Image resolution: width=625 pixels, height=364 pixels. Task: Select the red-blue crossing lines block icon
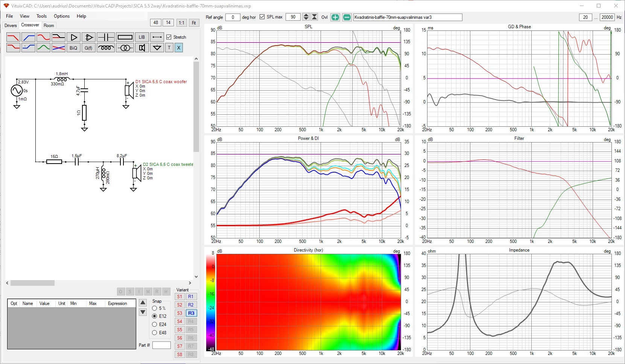pos(58,48)
